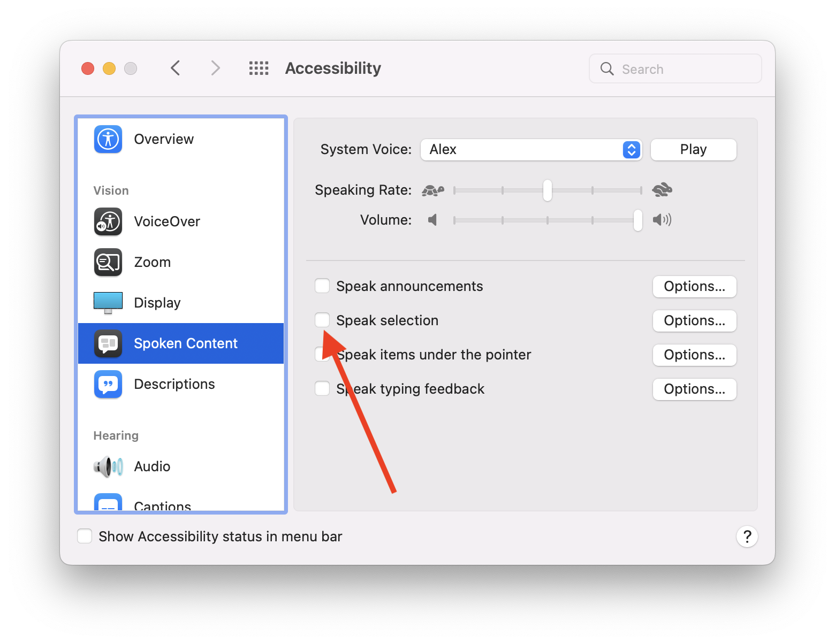Screen dimensions: 835x644
Task: Toggle Show Accessibility status in menu bar
Action: coord(85,536)
